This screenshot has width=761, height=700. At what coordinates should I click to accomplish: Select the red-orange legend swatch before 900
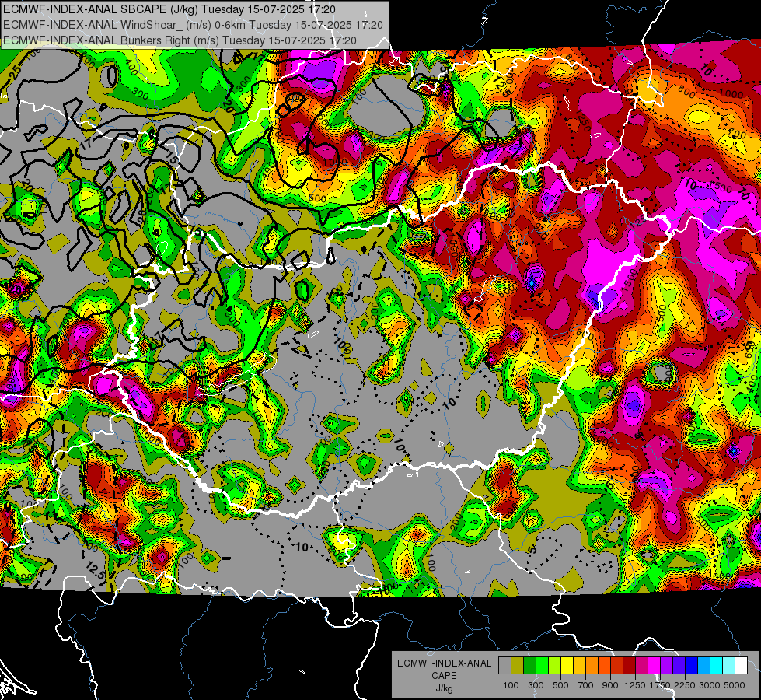[604, 665]
